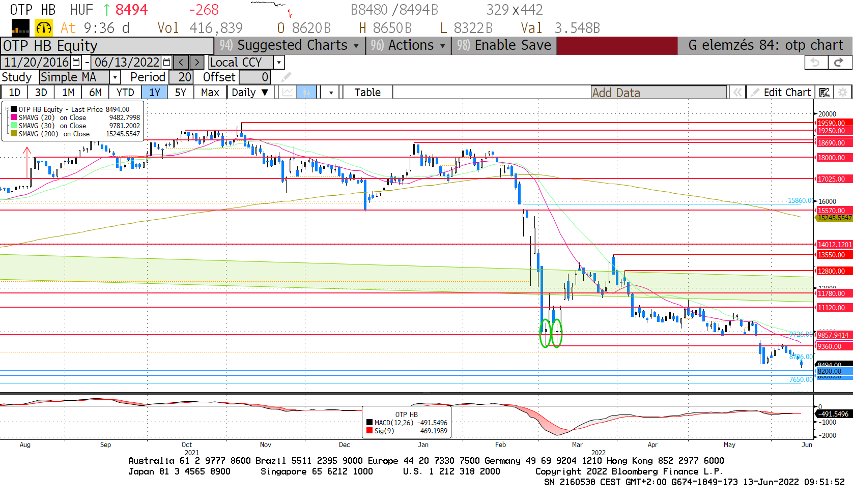
Task: Open the Daily periodicity dropdown
Action: click(250, 92)
